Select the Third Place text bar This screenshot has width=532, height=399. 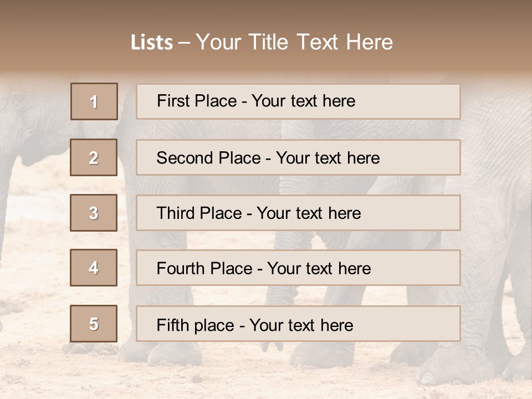tap(298, 213)
